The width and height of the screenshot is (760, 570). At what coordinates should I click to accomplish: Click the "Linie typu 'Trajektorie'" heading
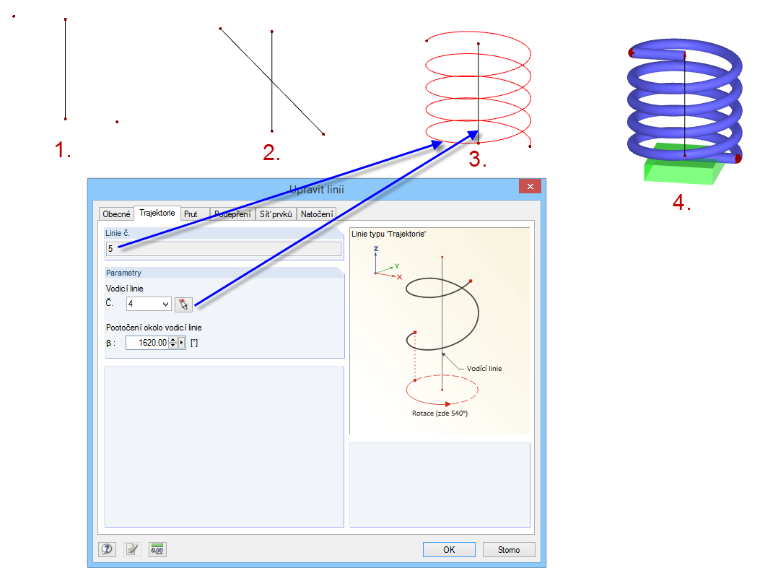click(388, 234)
